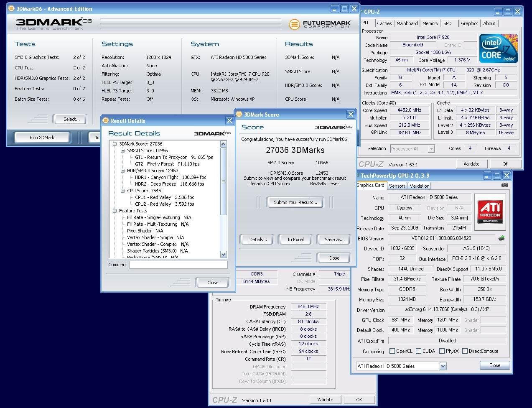Collapse the Feature Tests tree node

click(x=115, y=211)
